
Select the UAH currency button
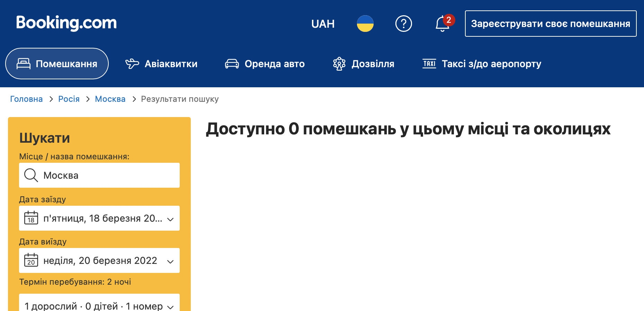coord(323,24)
